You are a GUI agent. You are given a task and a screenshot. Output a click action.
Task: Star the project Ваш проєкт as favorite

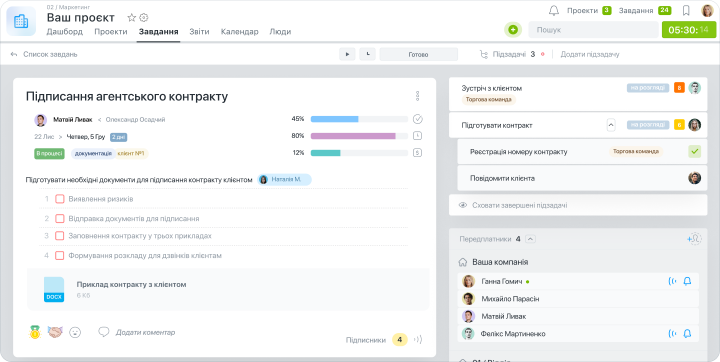click(131, 18)
